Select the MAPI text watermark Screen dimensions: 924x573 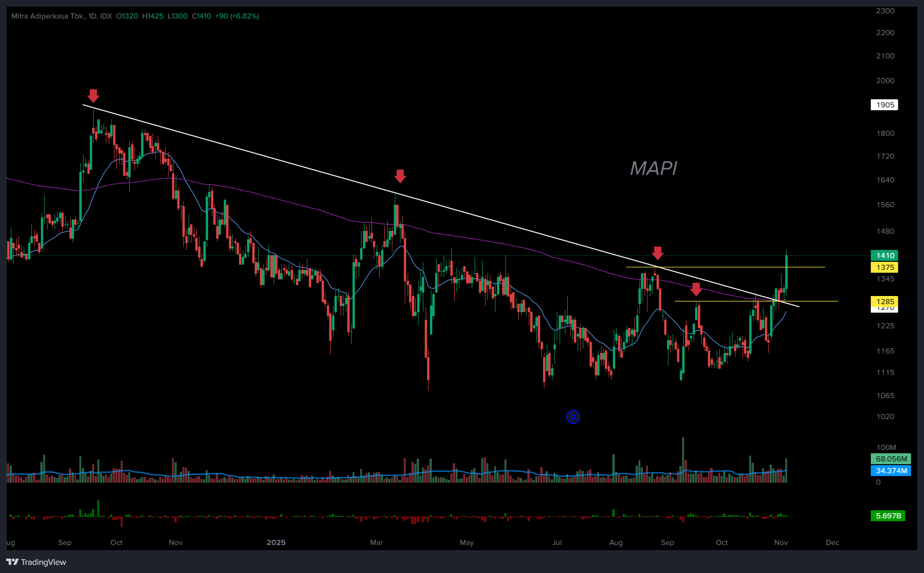coord(653,168)
